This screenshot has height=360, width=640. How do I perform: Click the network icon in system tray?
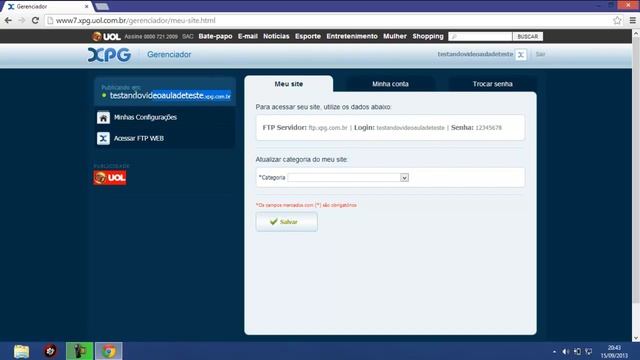589,351
